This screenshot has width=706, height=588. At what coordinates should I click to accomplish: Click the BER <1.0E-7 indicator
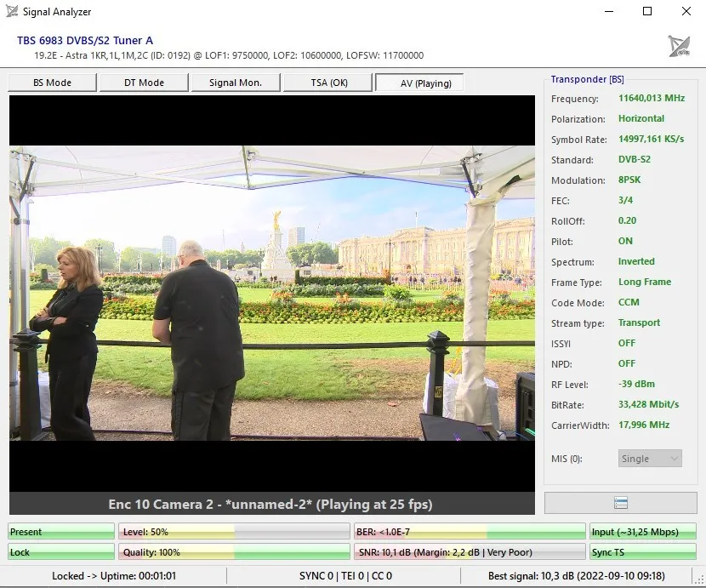click(x=470, y=532)
